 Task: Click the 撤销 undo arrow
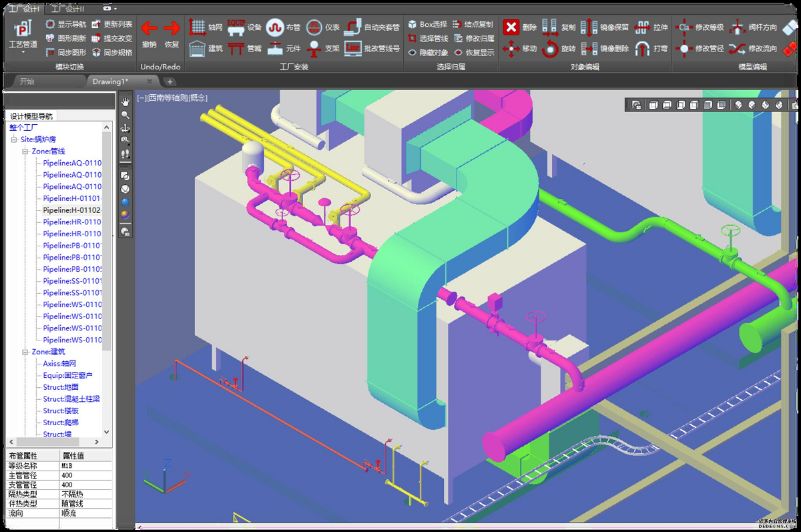click(150, 33)
